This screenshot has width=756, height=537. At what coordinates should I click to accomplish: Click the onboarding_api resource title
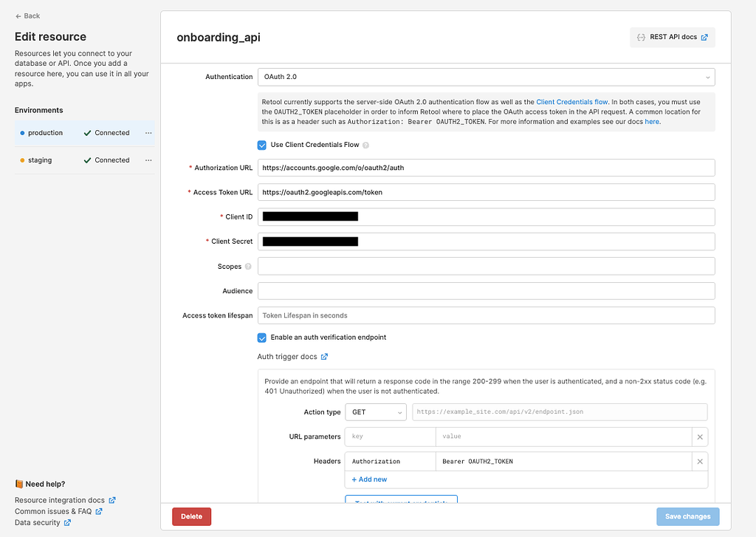click(219, 38)
